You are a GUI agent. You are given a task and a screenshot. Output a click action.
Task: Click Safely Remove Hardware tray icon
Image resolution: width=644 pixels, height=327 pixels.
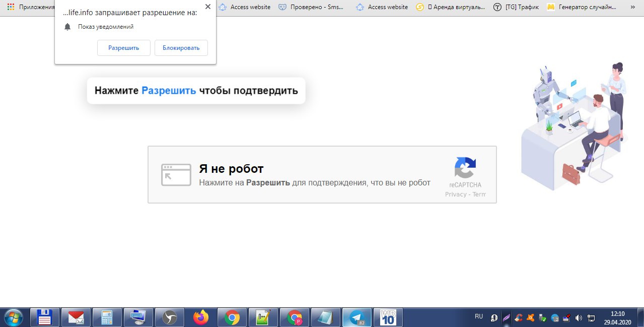click(543, 318)
